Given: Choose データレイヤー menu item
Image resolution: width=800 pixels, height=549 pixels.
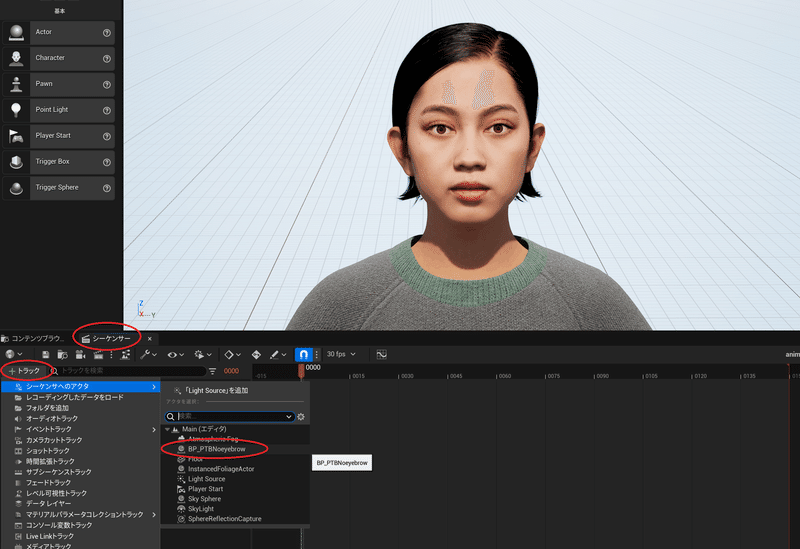Looking at the screenshot, I should pos(81,504).
